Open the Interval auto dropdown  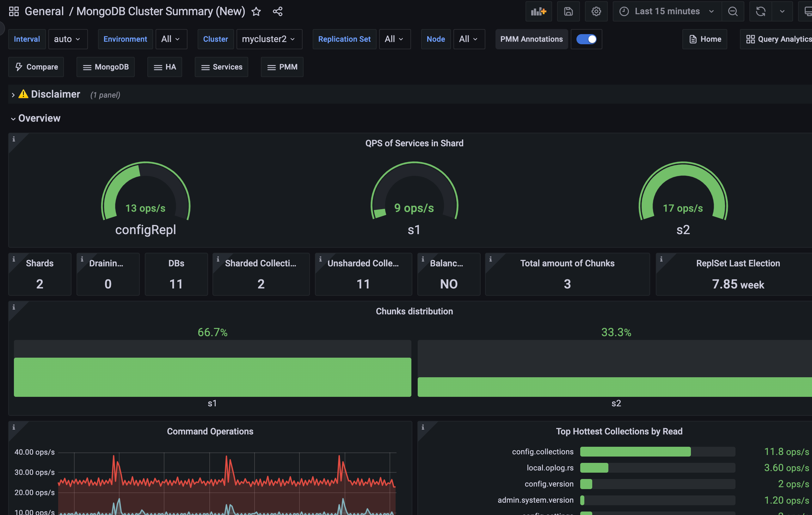click(67, 39)
